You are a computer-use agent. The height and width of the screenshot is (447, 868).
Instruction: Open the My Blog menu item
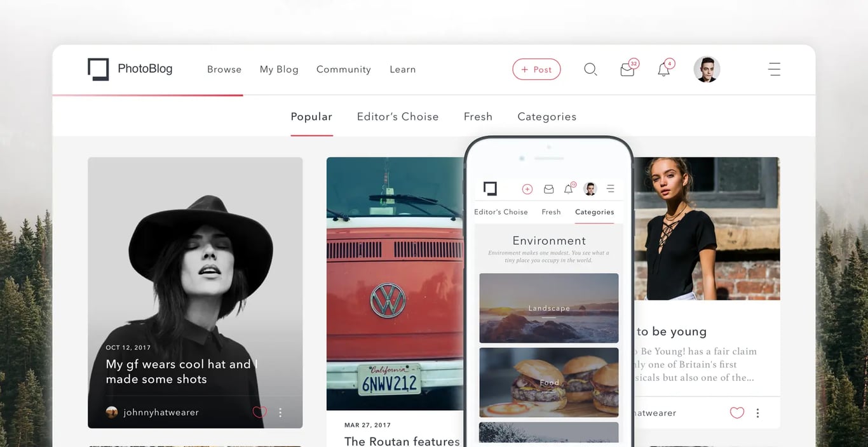pyautogui.click(x=279, y=69)
